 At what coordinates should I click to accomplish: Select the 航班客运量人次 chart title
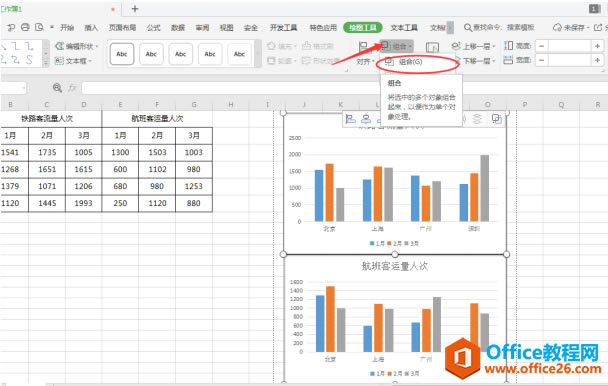pos(395,266)
